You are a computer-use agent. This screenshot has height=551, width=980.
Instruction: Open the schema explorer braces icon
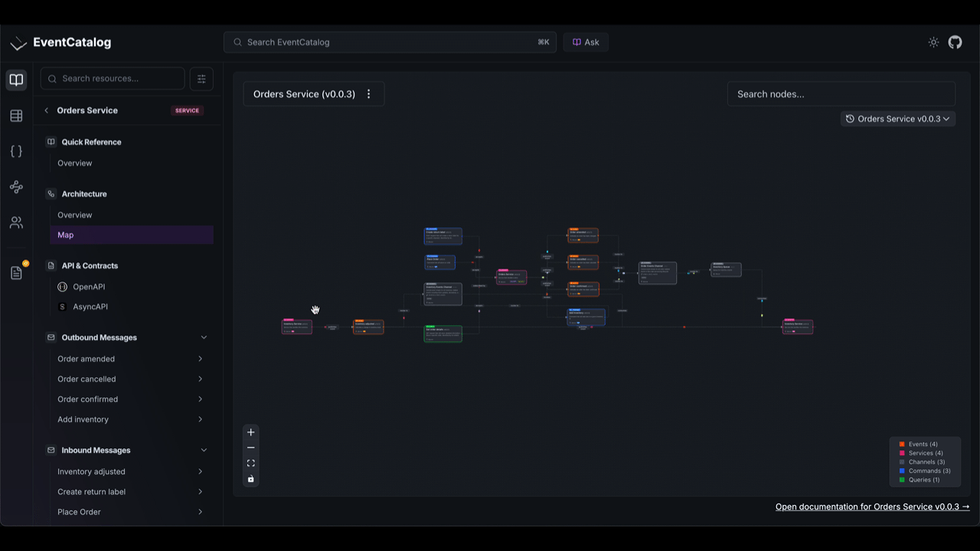(16, 152)
